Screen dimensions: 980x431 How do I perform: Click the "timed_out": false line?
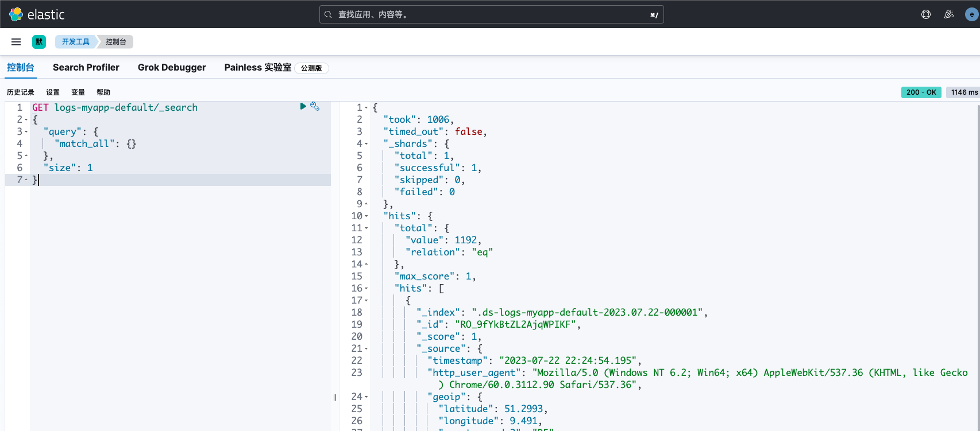click(435, 131)
